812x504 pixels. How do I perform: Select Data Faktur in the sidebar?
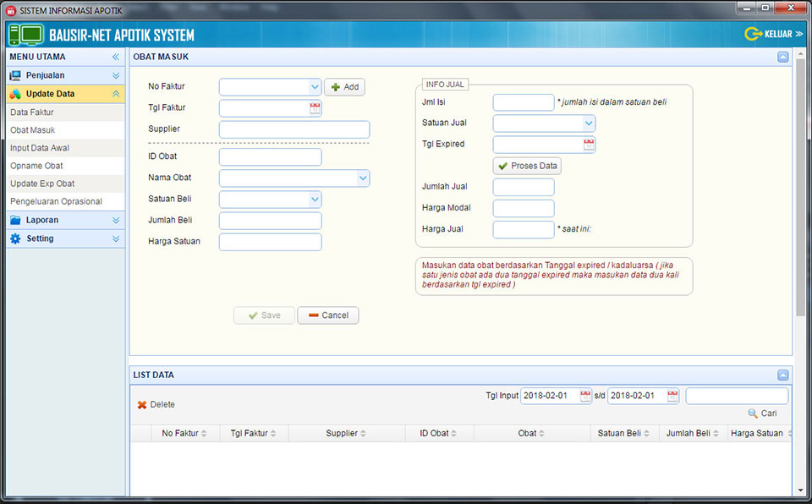tap(32, 112)
